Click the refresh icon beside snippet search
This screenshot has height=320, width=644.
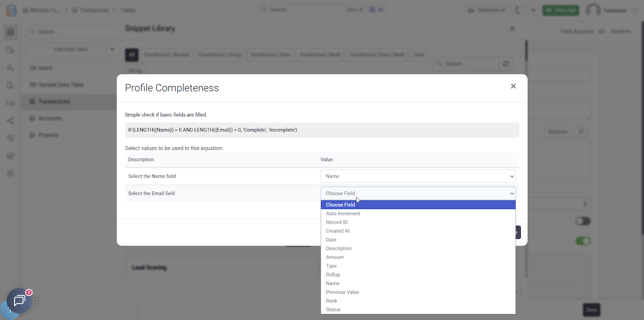[506, 64]
